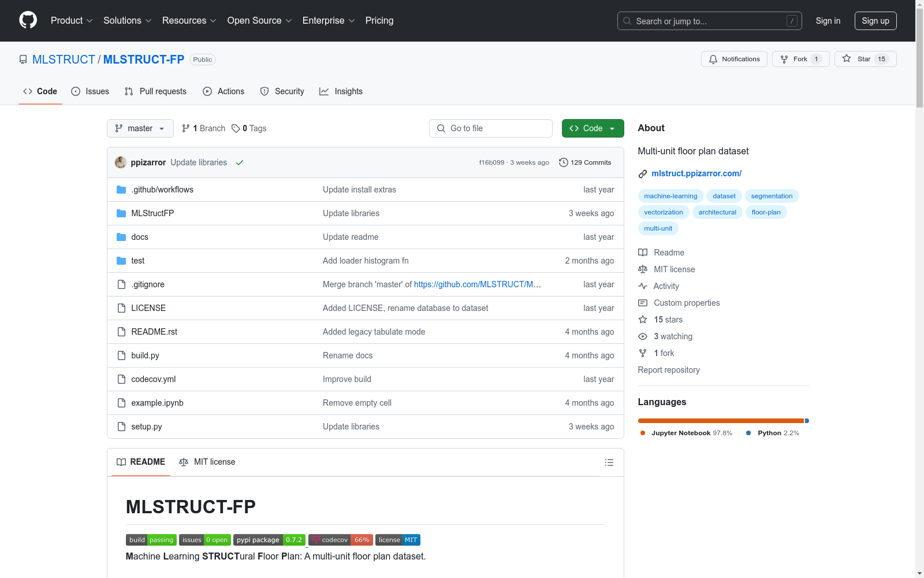Click the green commit status checkmark
The width and height of the screenshot is (924, 578).
tap(240, 162)
